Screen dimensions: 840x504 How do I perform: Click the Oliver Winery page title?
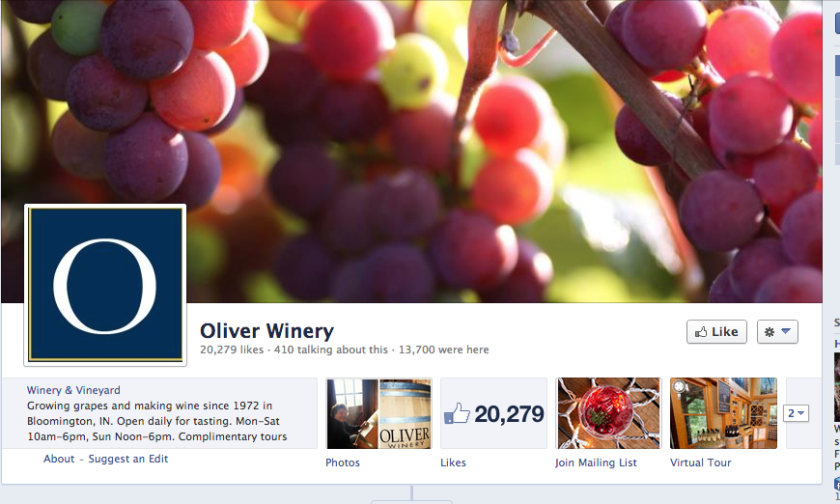click(x=266, y=331)
